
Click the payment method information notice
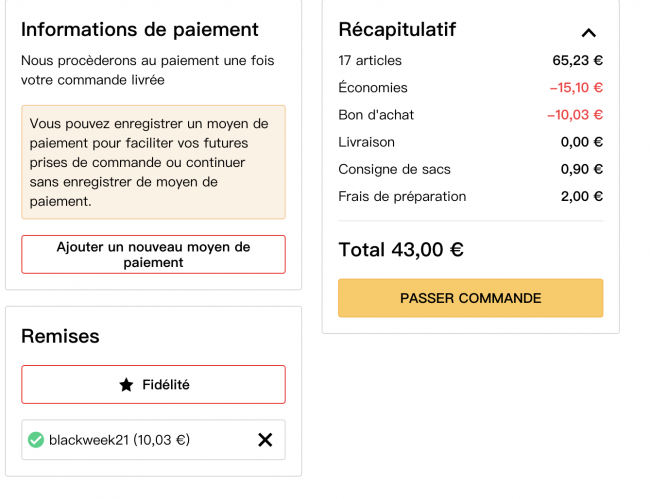(153, 162)
